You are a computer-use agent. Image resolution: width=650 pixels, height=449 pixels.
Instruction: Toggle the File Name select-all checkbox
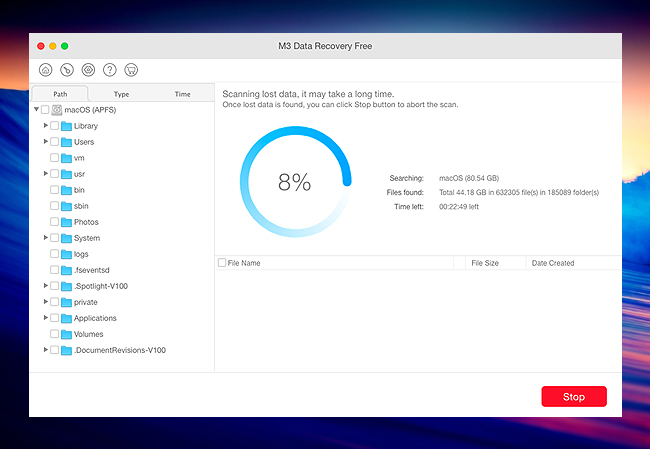222,263
